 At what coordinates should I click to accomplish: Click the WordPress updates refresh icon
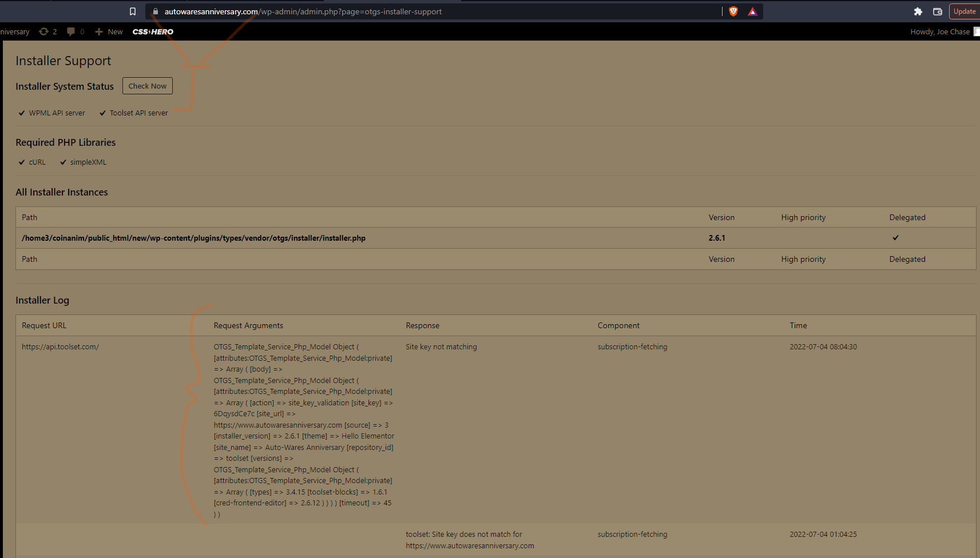pyautogui.click(x=44, y=31)
